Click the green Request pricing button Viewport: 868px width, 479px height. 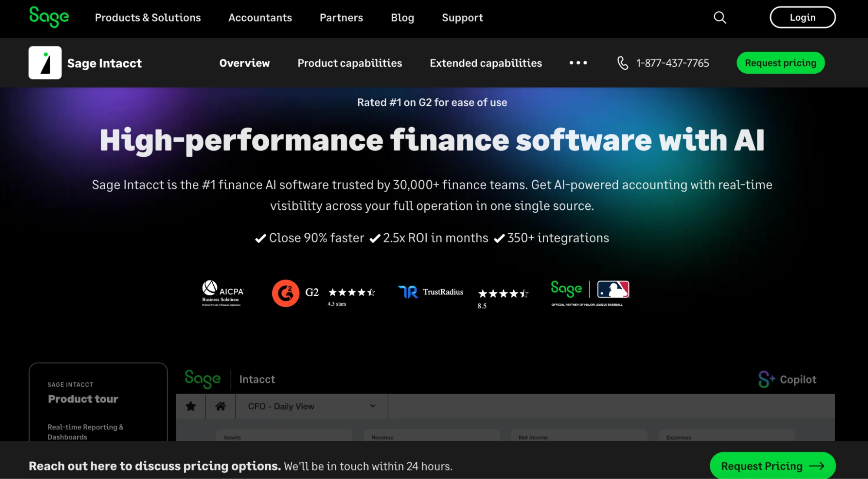click(780, 63)
